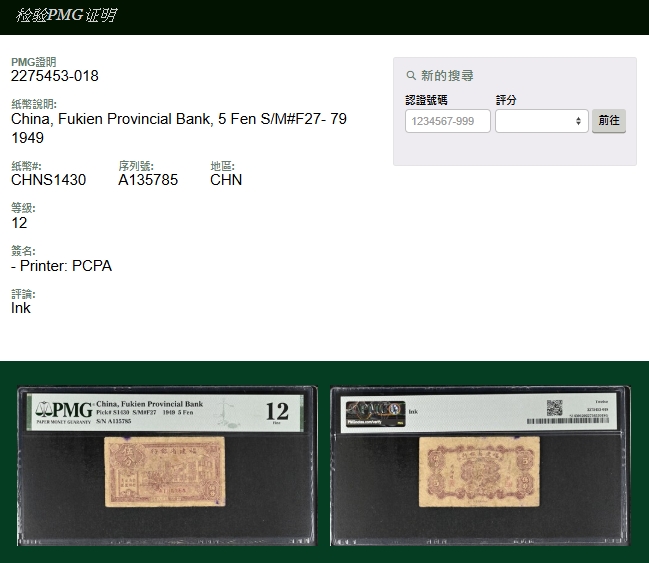Click the Ink comment under 評論
Image resolution: width=649 pixels, height=563 pixels.
21,308
